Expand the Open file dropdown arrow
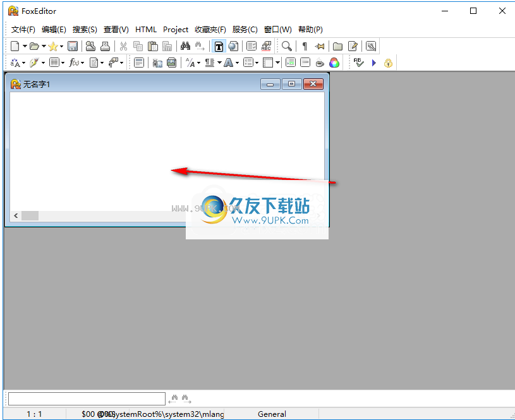The height and width of the screenshot is (420, 515). pos(44,46)
